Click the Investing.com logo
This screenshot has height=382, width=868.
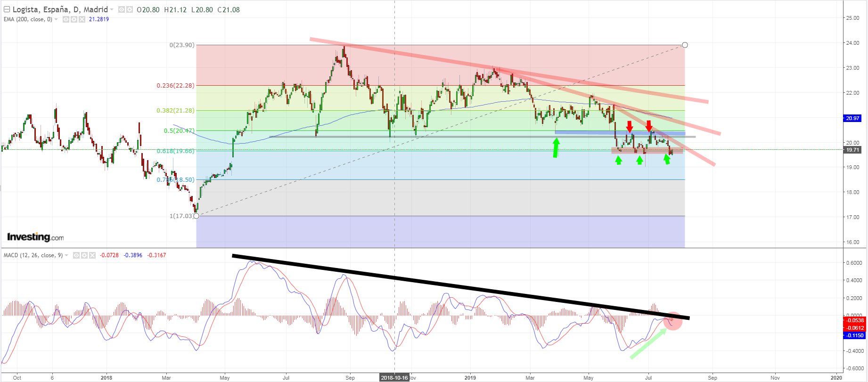click(35, 237)
